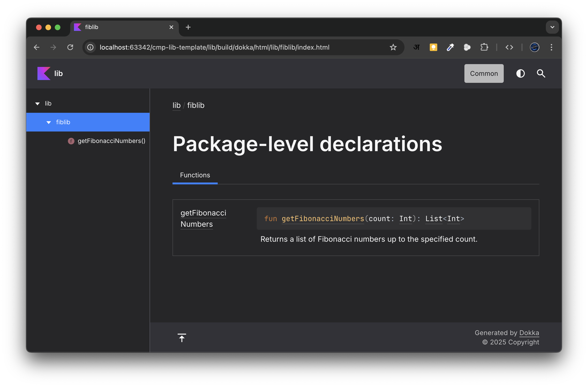This screenshot has height=387, width=588.
Task: View site information icon in address bar
Action: tap(90, 47)
